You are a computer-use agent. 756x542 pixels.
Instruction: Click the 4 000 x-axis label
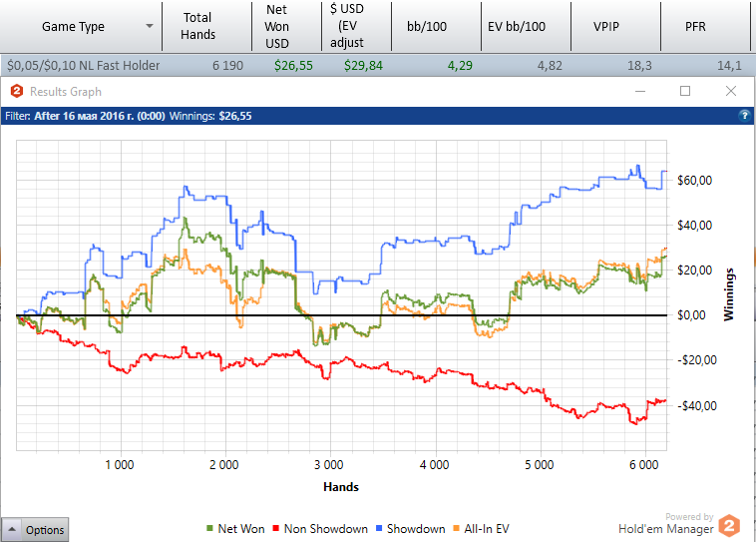point(435,465)
